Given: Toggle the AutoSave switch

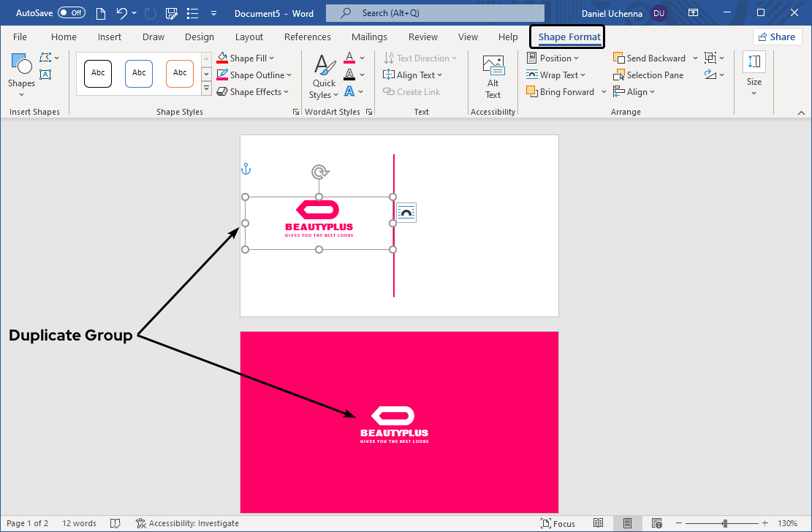Looking at the screenshot, I should [x=71, y=13].
